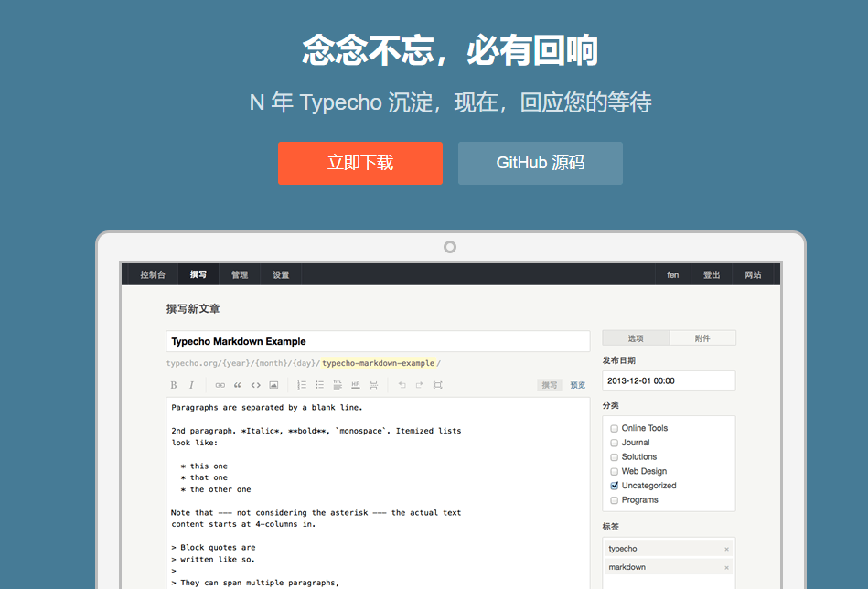Click the 分类 category label
868x589 pixels.
tap(611, 405)
